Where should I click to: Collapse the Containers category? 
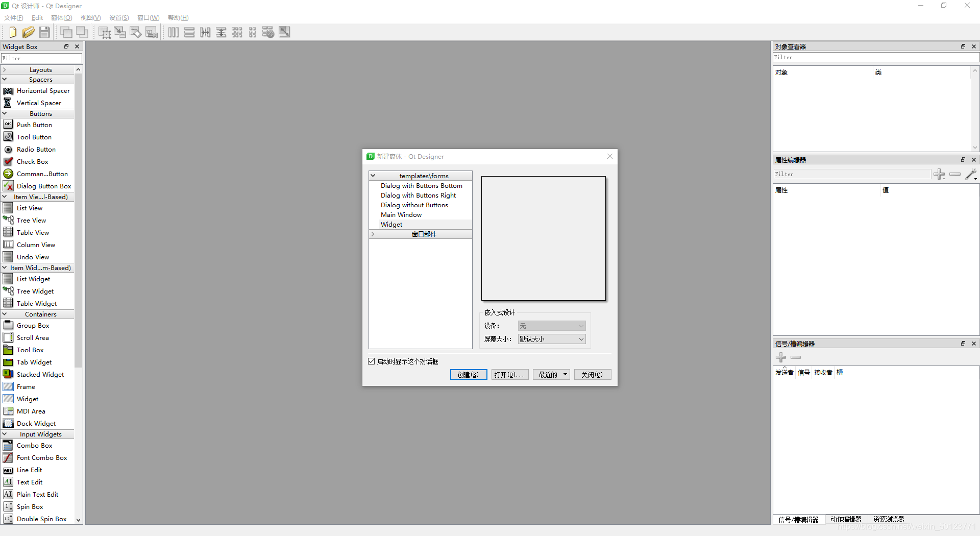(x=5, y=314)
